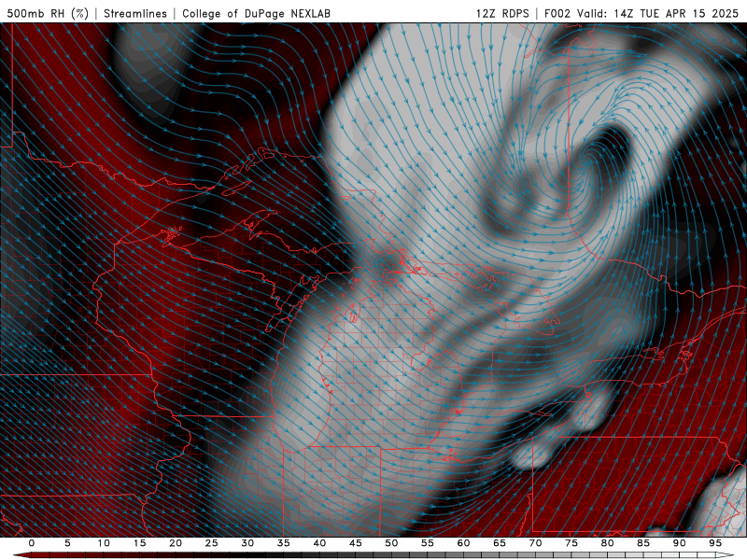Click the "12Z RDPS" model run label
747x560 pixels.
[502, 13]
